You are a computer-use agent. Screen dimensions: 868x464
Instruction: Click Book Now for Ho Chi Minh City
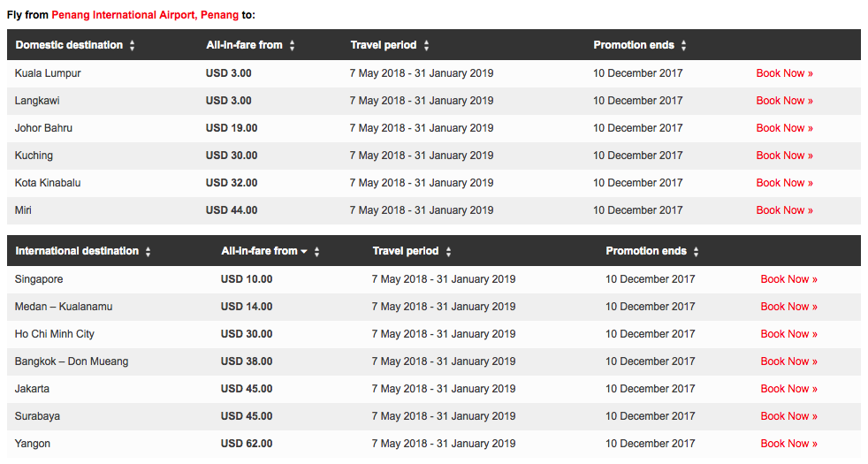pos(788,334)
